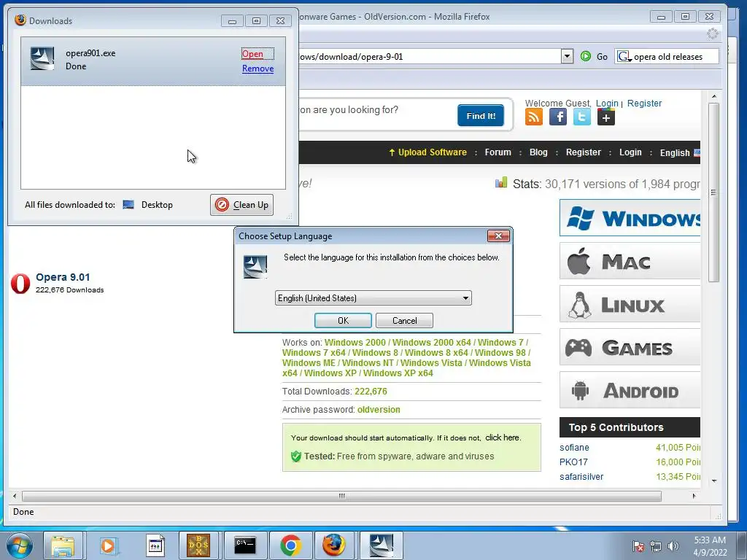Click the 'click here' download link
The width and height of the screenshot is (747, 560).
(x=503, y=437)
